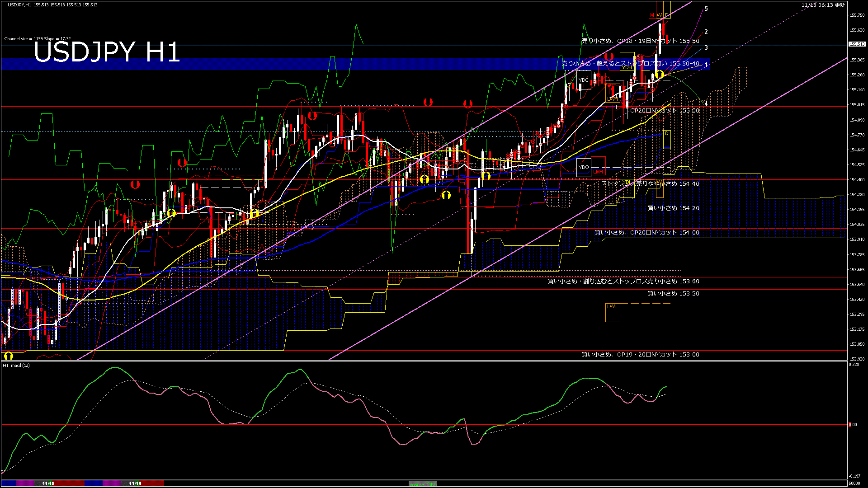Click the Channel size slope label

click(38, 39)
